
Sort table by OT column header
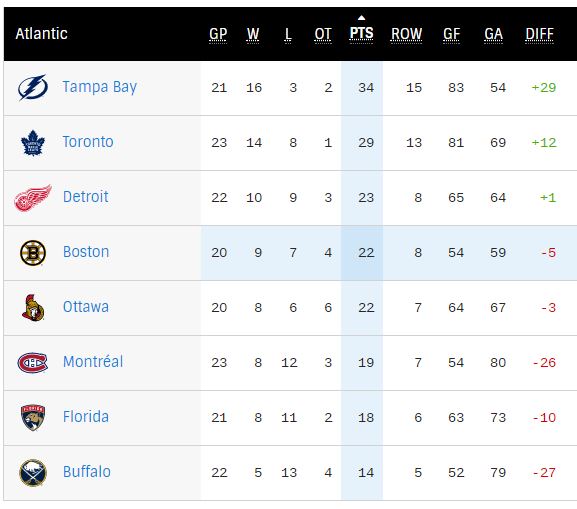point(323,34)
